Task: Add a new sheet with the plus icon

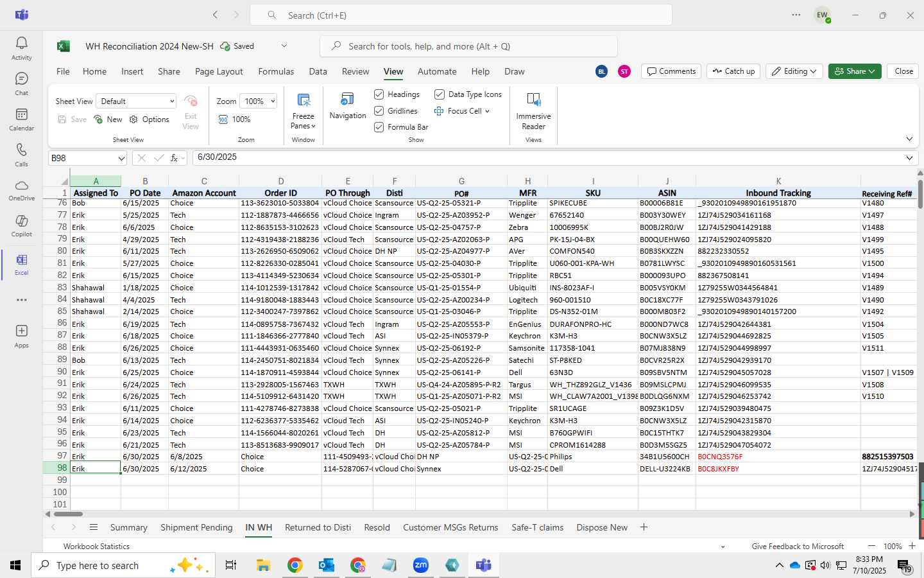Action: tap(644, 527)
